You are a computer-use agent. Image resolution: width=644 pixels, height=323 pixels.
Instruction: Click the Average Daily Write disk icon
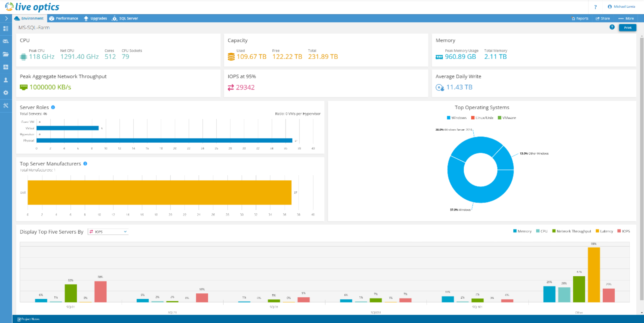click(440, 87)
